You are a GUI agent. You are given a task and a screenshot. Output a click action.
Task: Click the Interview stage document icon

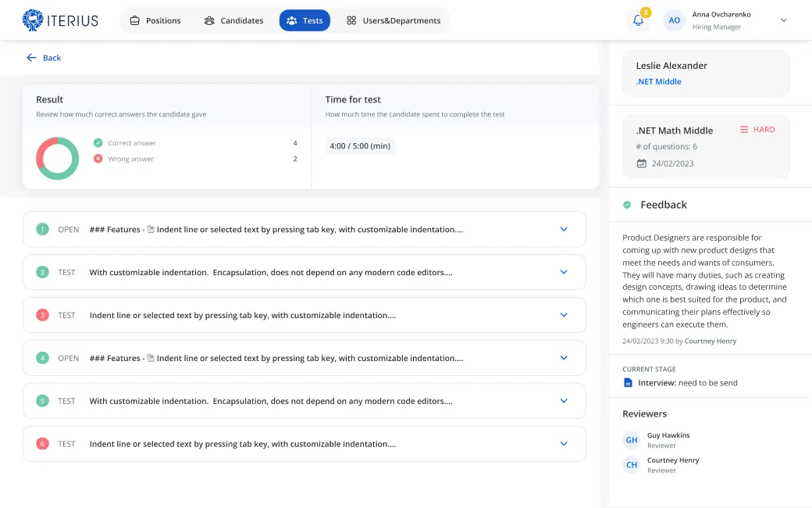pyautogui.click(x=628, y=383)
